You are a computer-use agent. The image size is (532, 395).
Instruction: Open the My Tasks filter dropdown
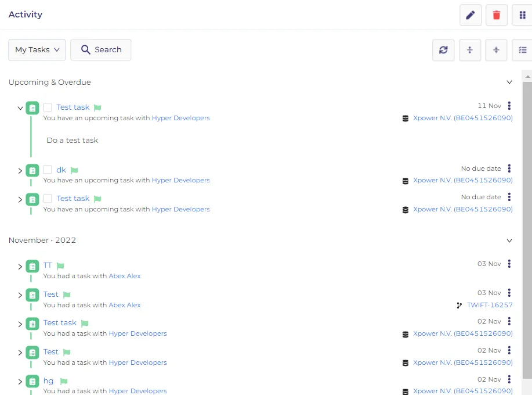pos(37,50)
